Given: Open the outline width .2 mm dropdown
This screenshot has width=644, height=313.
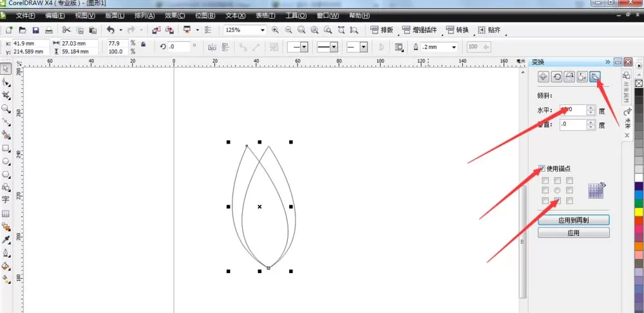Looking at the screenshot, I should pyautogui.click(x=454, y=47).
